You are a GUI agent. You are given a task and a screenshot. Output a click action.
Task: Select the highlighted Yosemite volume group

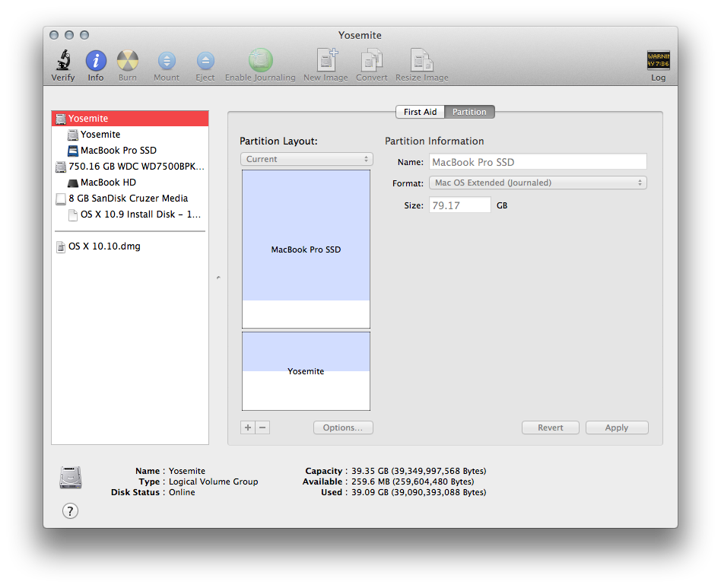point(130,118)
